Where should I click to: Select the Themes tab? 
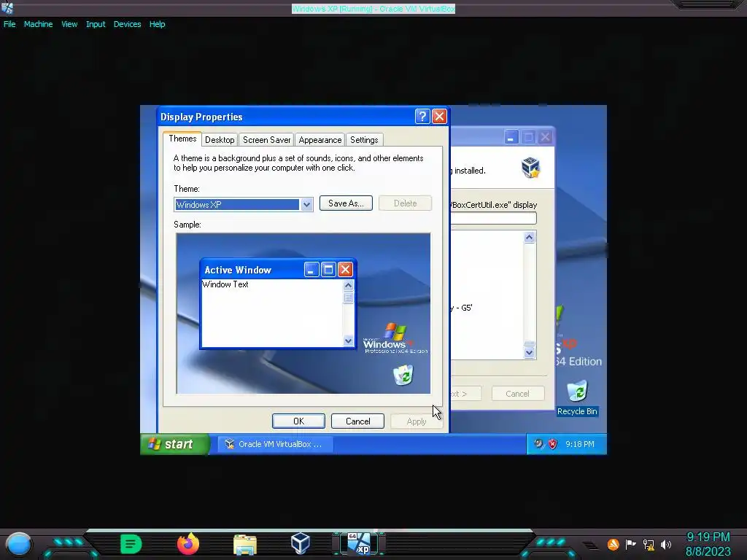point(182,139)
